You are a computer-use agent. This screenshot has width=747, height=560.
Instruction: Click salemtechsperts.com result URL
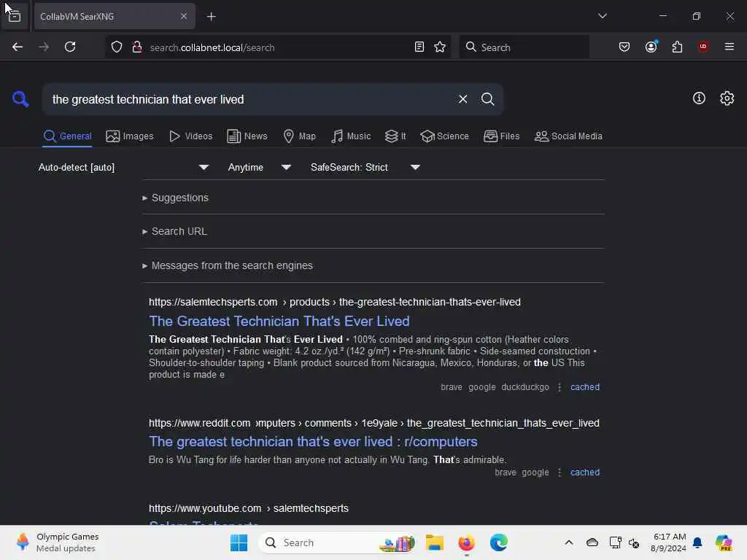334,302
